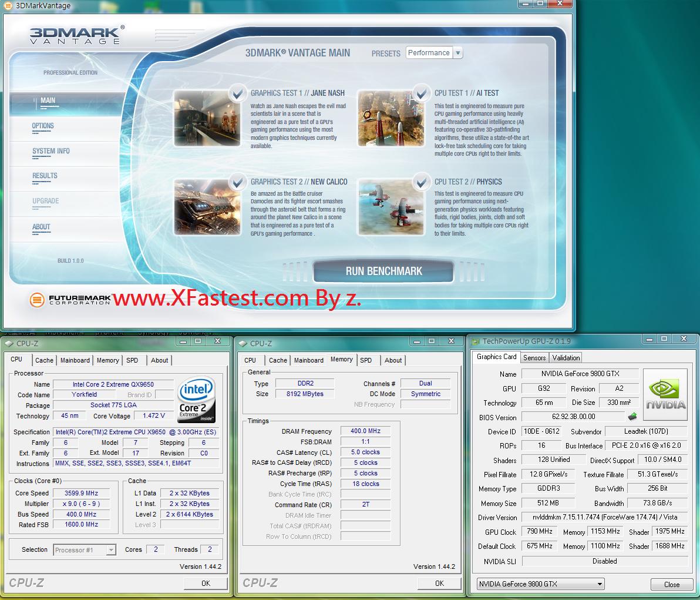This screenshot has width=700, height=600.
Task: Select the Graphics Card tab in GPU-Z
Action: 496,357
